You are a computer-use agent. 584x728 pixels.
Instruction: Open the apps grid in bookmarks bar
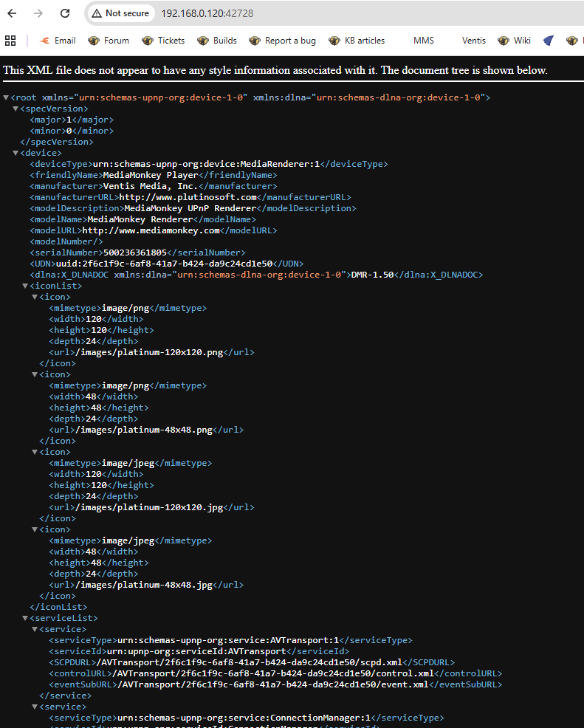10,41
